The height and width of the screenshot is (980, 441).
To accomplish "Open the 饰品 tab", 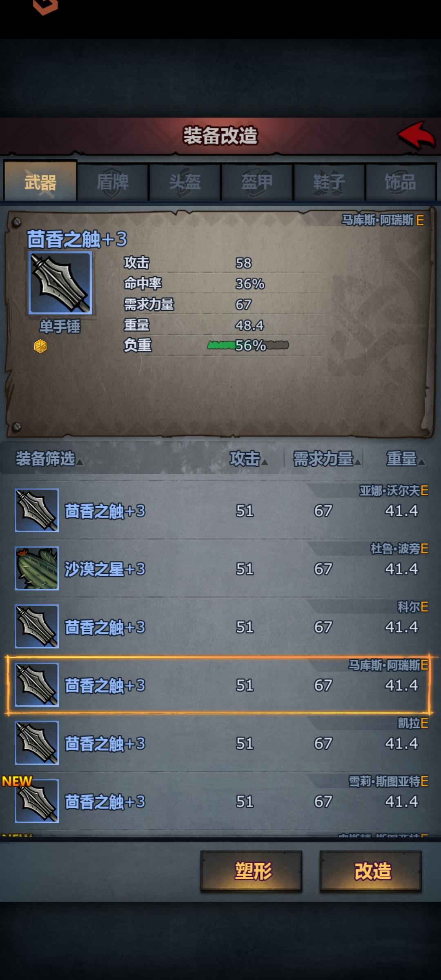I will click(x=401, y=182).
